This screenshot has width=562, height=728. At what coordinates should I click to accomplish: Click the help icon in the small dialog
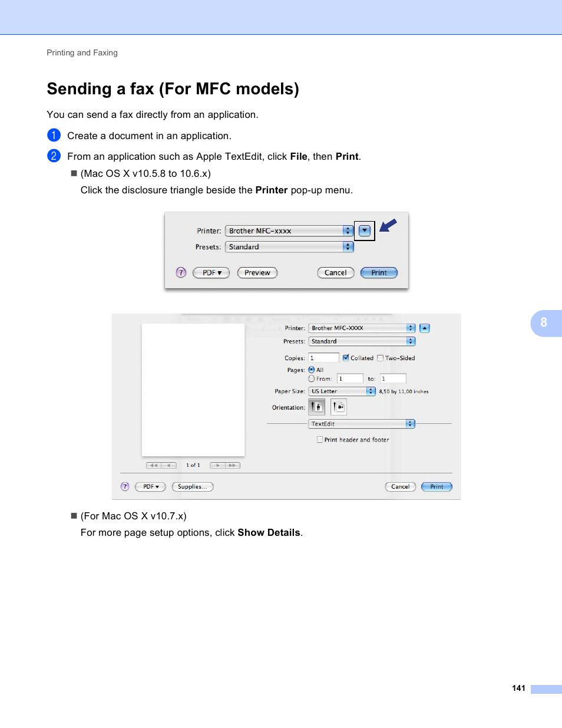pyautogui.click(x=181, y=272)
